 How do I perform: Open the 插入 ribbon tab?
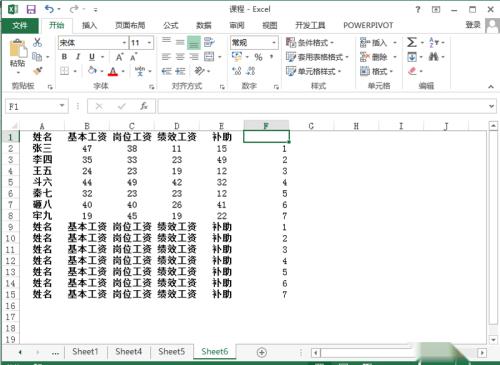(89, 25)
